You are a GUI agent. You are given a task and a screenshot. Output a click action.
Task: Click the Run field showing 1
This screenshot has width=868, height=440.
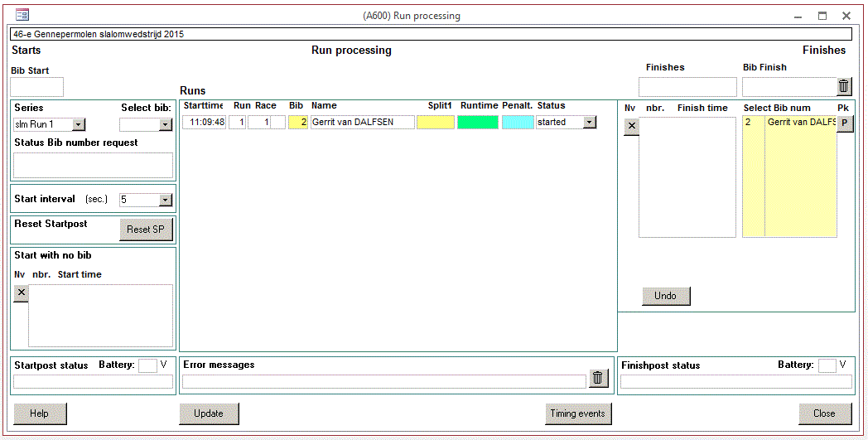tap(238, 123)
